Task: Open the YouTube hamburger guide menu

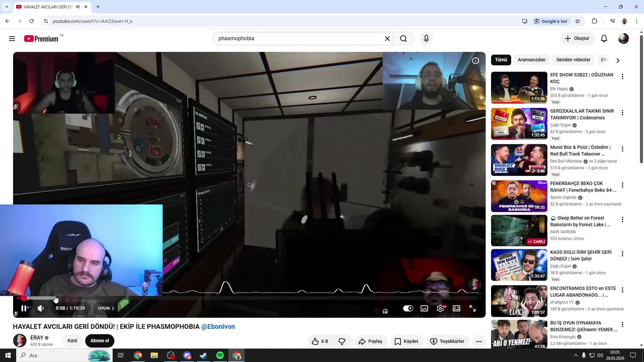Action: coord(12,39)
